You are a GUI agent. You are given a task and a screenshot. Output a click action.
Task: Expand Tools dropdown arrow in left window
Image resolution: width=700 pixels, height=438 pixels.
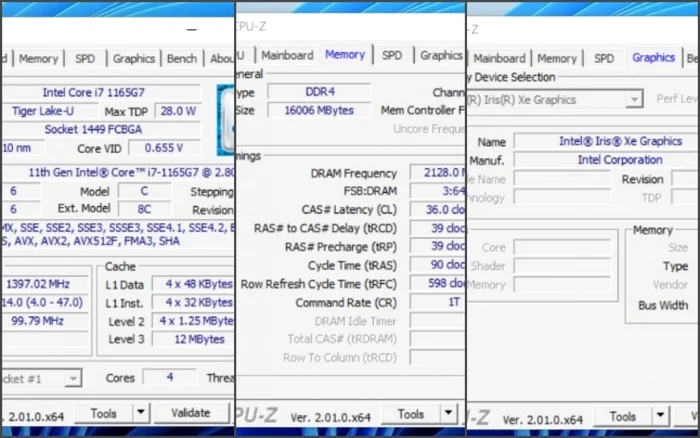point(141,413)
